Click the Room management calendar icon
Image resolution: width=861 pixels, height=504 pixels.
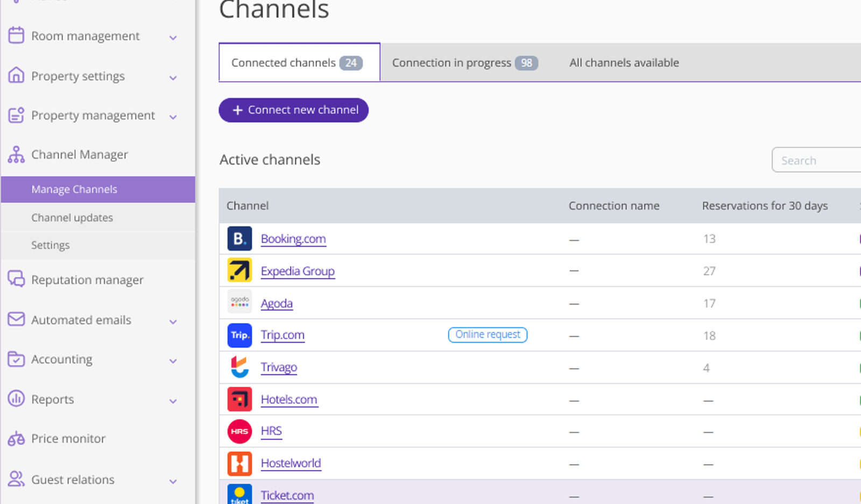[x=16, y=36]
